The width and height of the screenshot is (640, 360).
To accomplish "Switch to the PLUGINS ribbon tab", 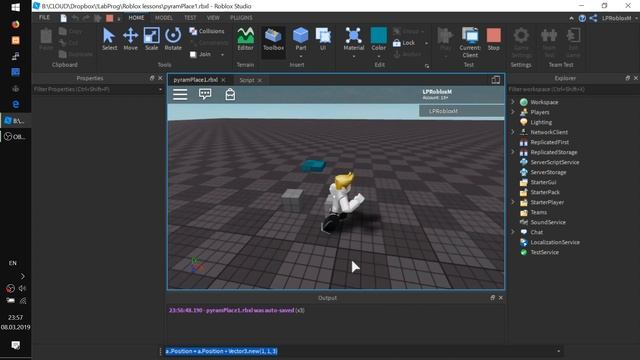I will click(241, 18).
